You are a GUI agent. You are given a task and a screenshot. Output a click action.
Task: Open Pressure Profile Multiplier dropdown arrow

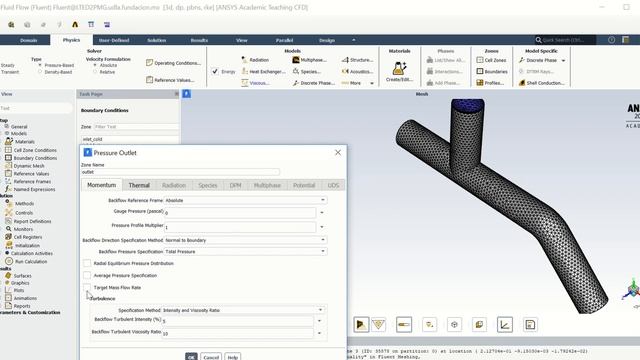[322, 227]
